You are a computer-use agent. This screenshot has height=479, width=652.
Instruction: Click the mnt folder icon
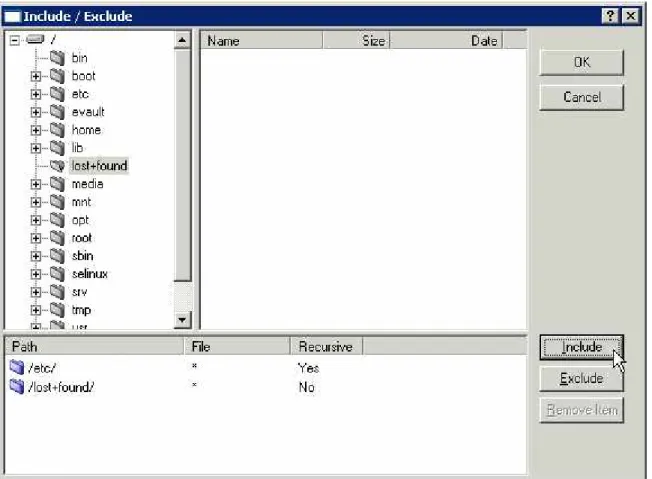[x=57, y=202]
